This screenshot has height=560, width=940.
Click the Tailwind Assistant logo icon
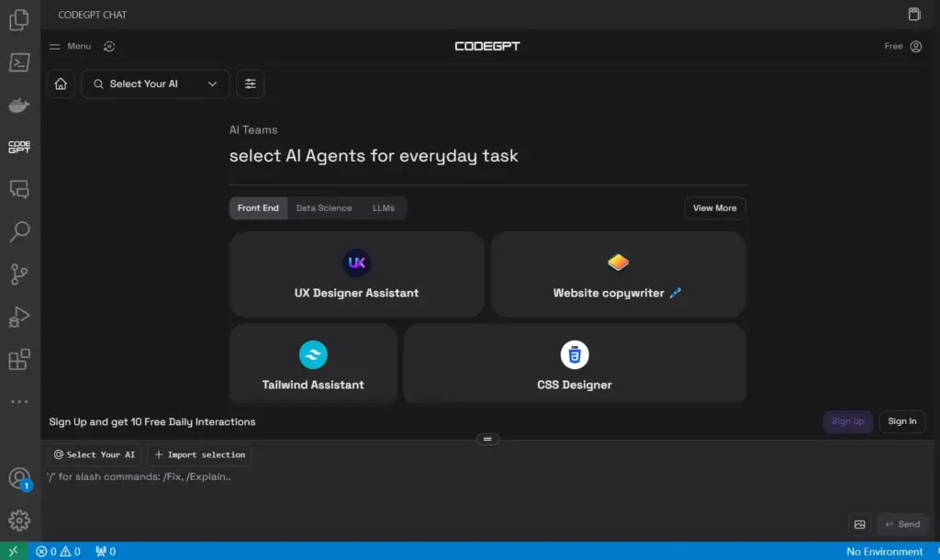coord(313,355)
